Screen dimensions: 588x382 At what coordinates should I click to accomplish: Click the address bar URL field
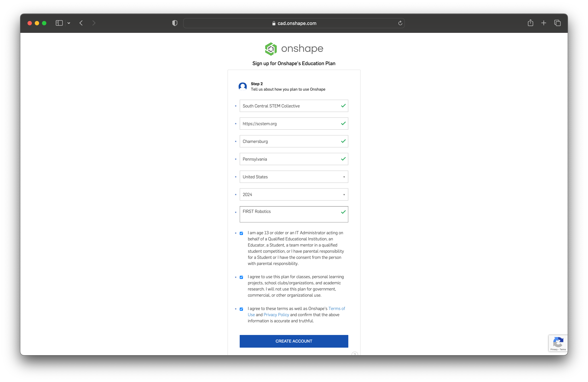294,23
